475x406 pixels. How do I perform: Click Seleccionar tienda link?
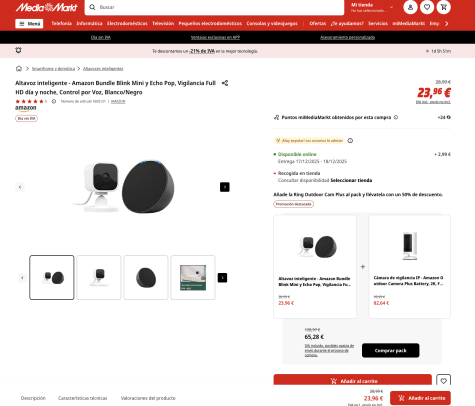coord(351,180)
